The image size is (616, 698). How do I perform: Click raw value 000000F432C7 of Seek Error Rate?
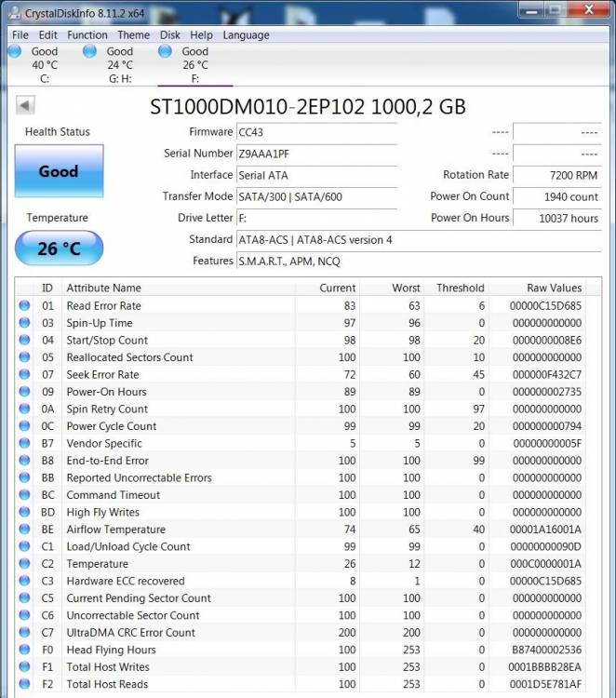pos(546,375)
